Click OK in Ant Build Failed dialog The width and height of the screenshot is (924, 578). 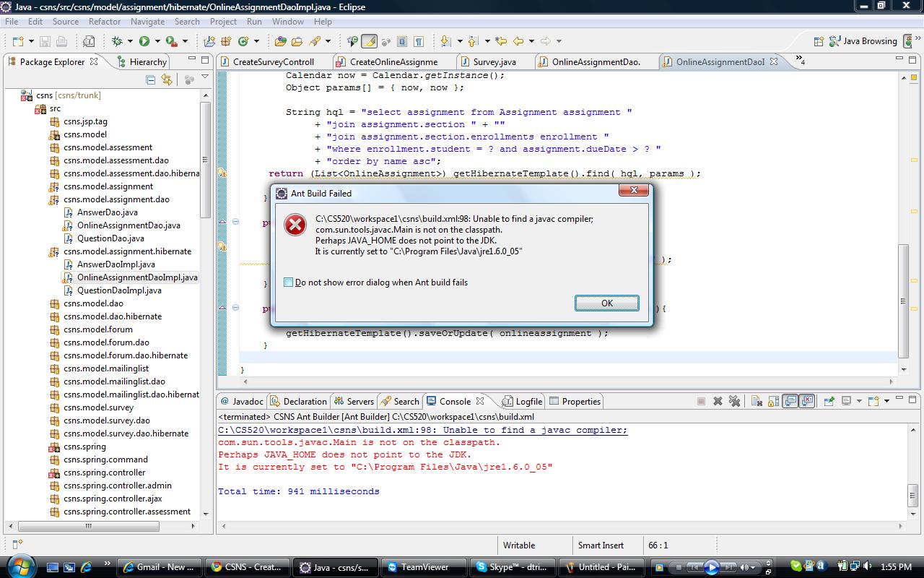click(606, 303)
